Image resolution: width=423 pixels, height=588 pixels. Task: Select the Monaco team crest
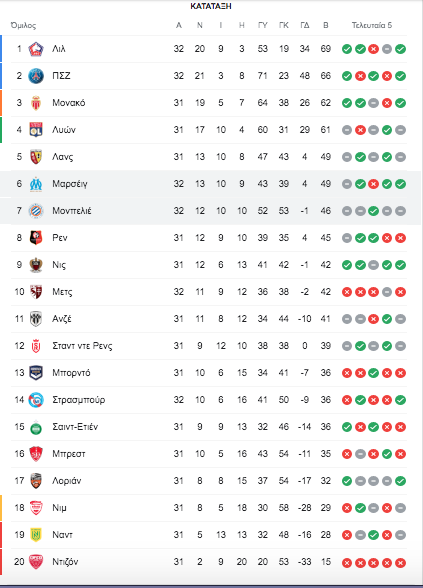tap(36, 103)
